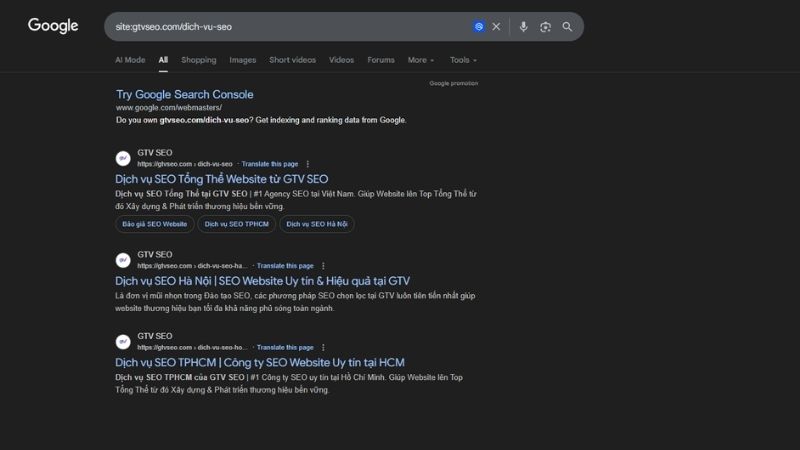
Task: Start voice search with microphone icon
Action: (523, 27)
